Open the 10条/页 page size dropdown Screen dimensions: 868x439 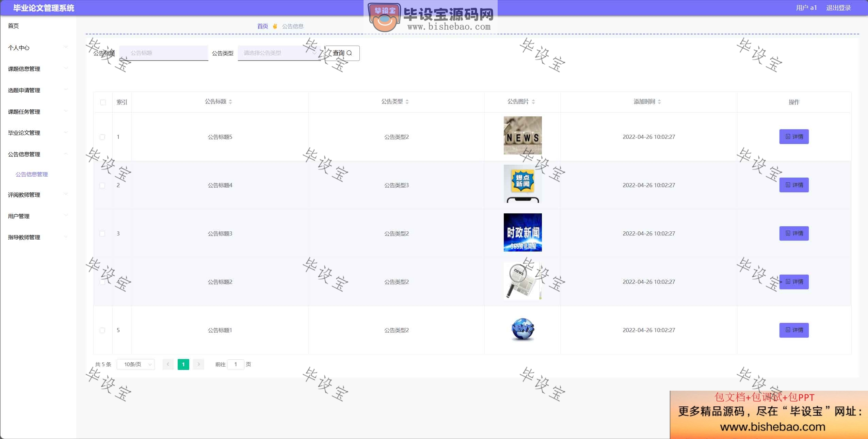tap(135, 364)
